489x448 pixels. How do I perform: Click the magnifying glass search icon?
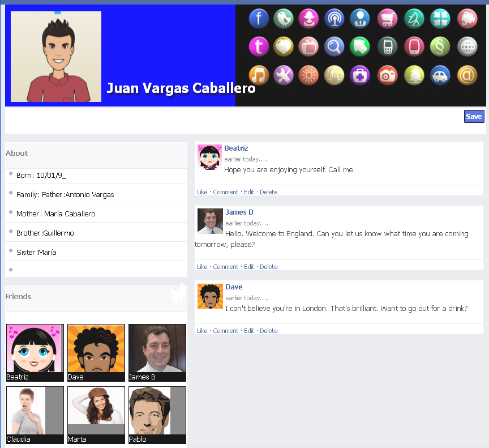(x=334, y=46)
